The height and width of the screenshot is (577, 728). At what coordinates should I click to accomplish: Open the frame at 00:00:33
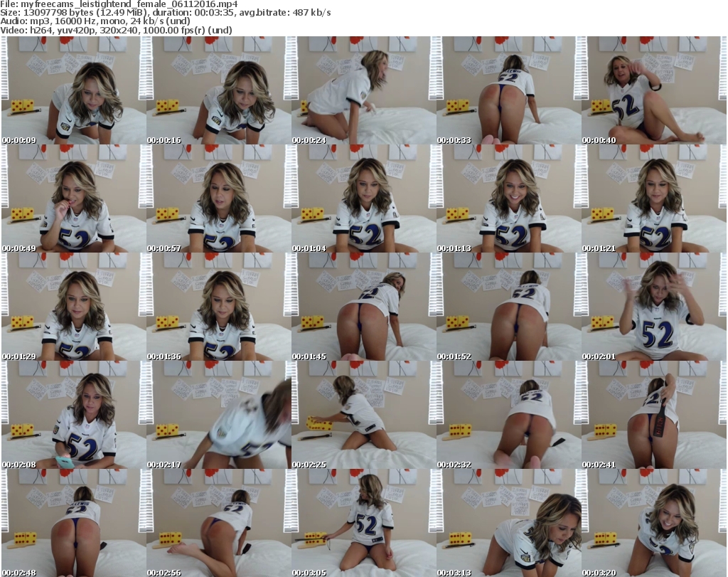[x=508, y=90]
